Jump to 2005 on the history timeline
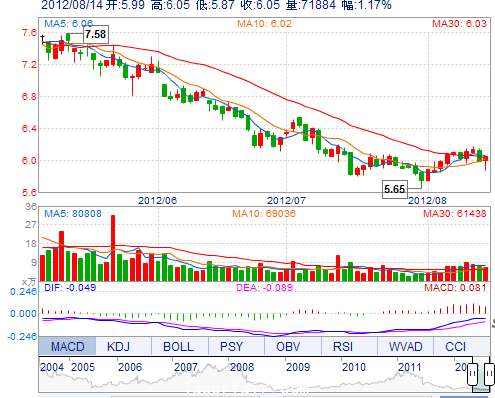495x398 pixels. (83, 367)
